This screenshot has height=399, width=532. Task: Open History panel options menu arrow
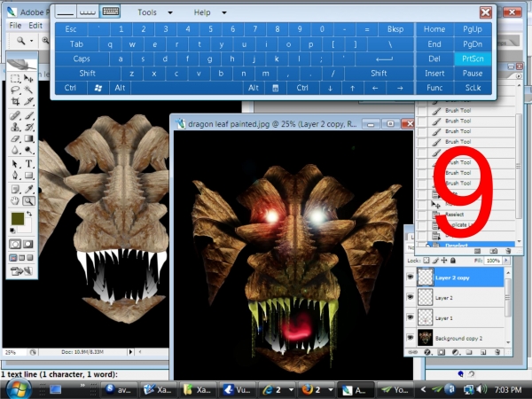pos(519,76)
